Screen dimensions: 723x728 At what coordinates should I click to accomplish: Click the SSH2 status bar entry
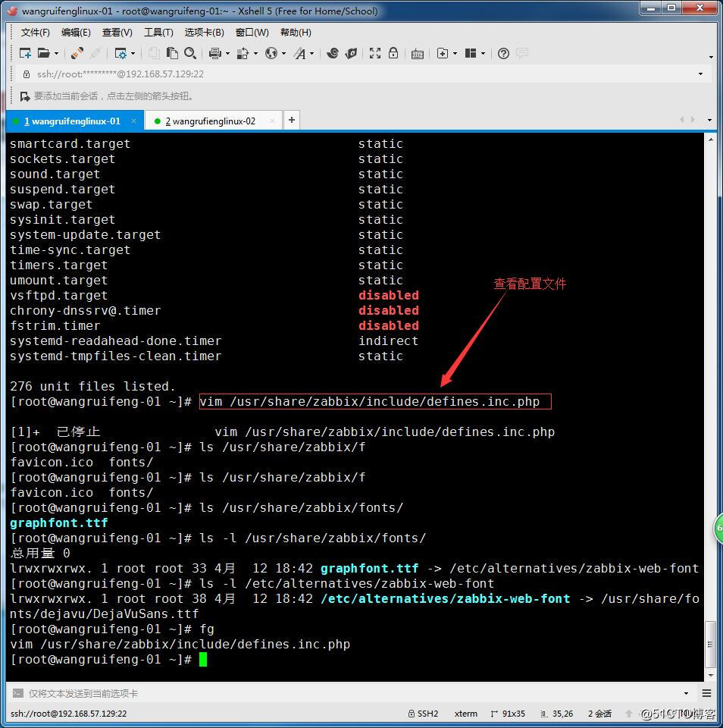click(x=423, y=714)
